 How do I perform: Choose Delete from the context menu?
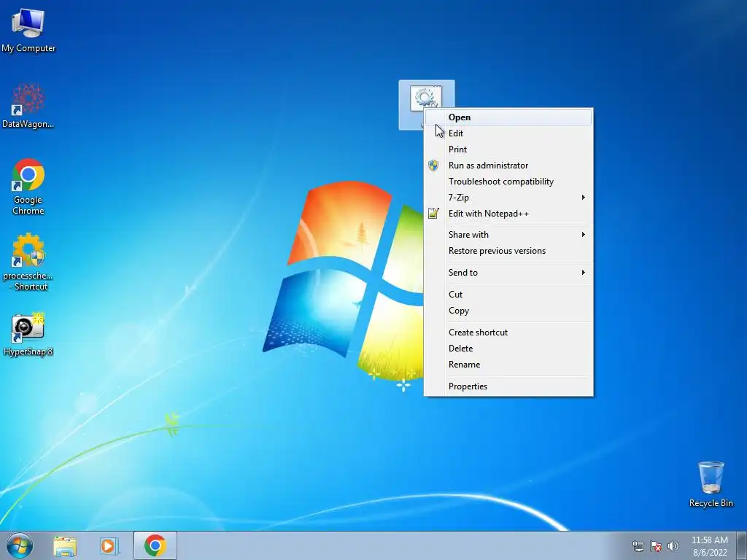point(508,349)
